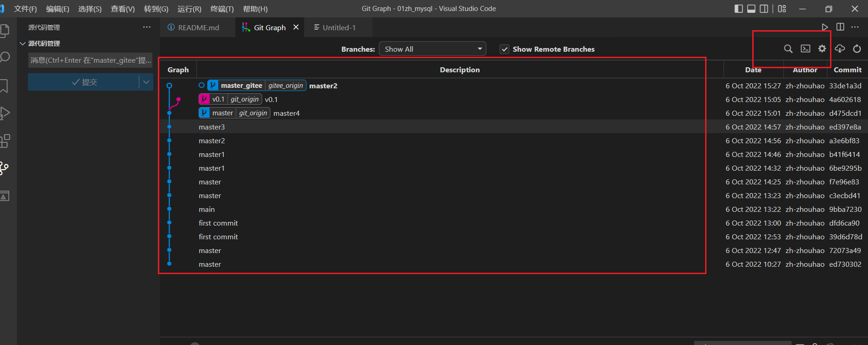This screenshot has height=345, width=868.
Task: Toggle Show Remote Branches checkbox
Action: click(504, 49)
